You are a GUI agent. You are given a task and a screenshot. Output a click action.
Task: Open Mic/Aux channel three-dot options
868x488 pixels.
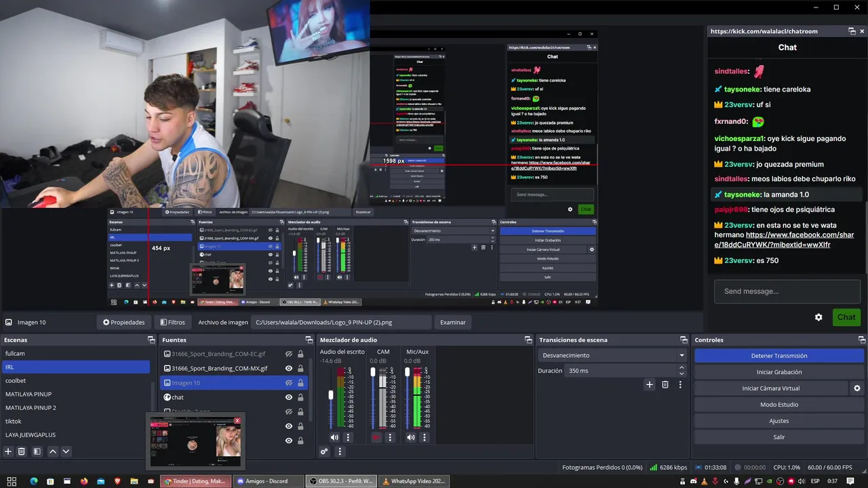(425, 437)
